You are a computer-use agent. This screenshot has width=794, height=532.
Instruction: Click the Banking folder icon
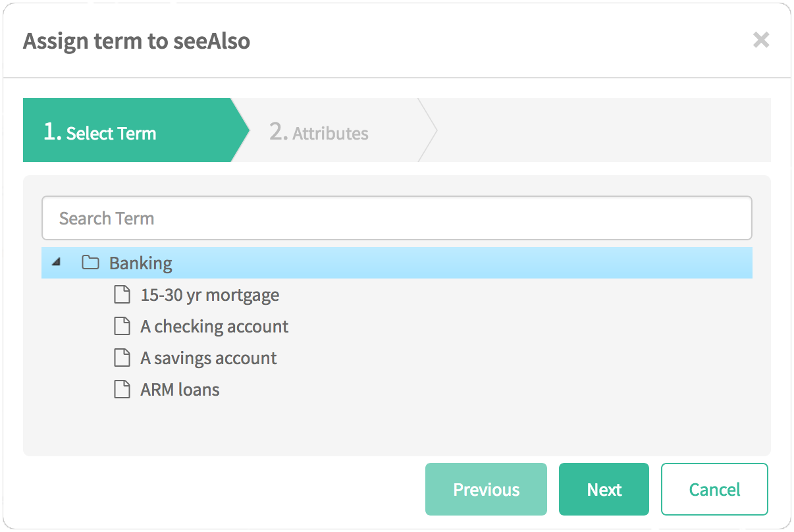pyautogui.click(x=90, y=263)
